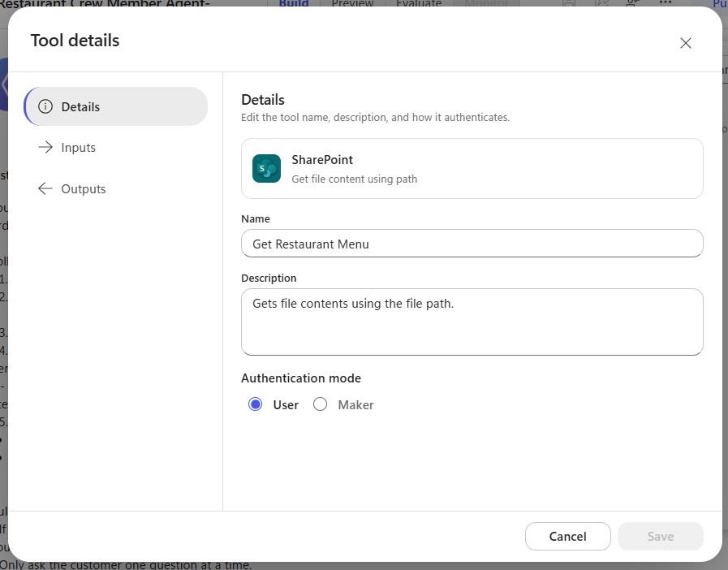Click the 'Tool details' dialog title
The height and width of the screenshot is (570, 728).
(x=75, y=41)
